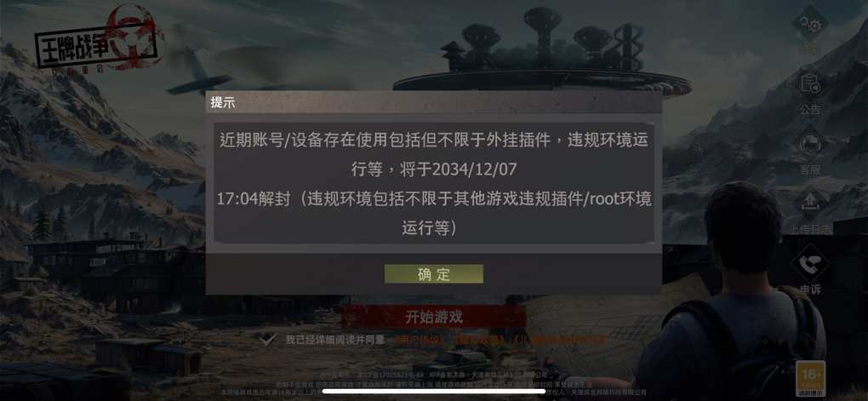Open the 隐私政策 orange link
The image size is (868, 401).
(x=480, y=340)
